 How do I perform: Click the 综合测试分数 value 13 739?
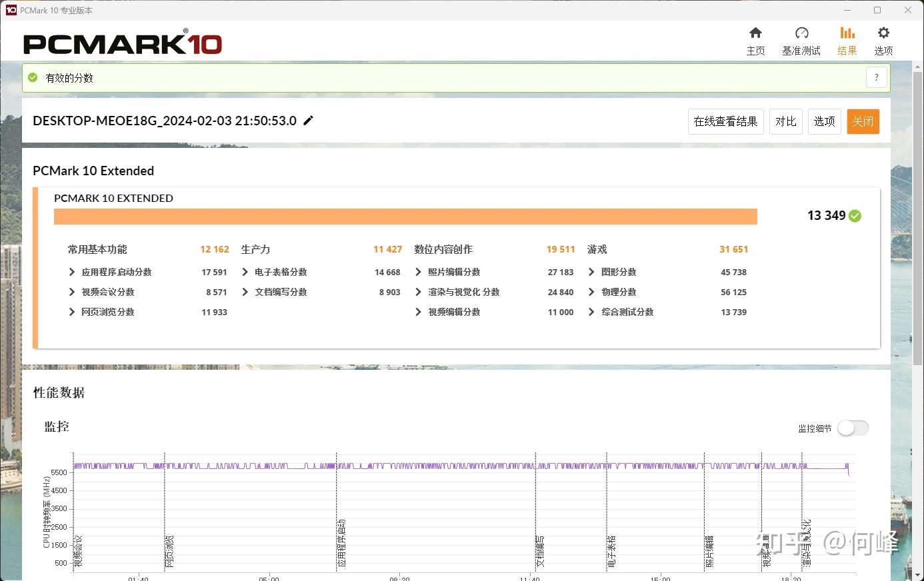click(734, 312)
